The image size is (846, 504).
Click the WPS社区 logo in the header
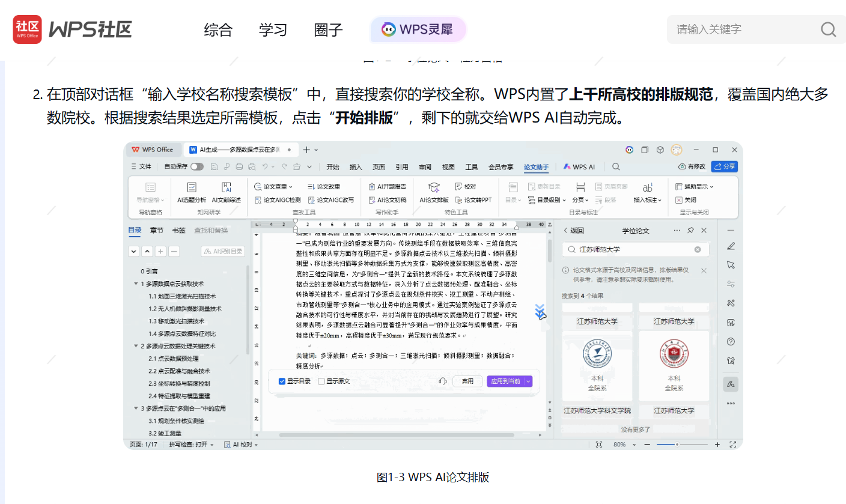pyautogui.click(x=72, y=29)
